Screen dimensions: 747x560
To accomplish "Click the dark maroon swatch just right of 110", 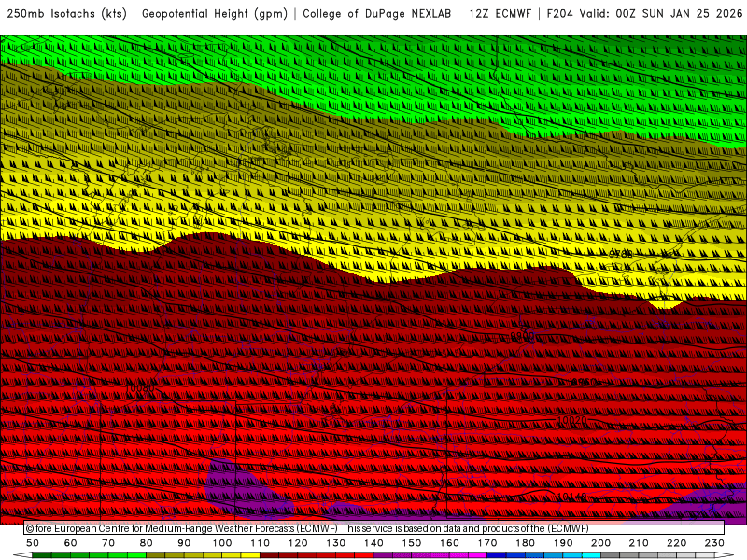I will tap(269, 555).
